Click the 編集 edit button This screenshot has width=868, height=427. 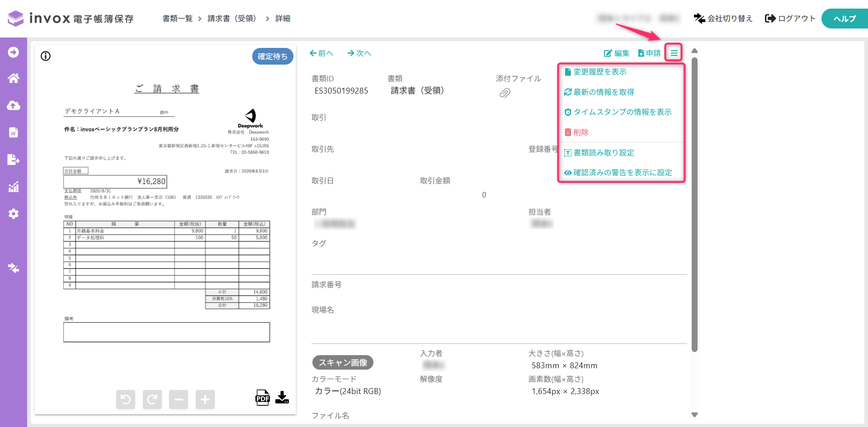(x=617, y=53)
